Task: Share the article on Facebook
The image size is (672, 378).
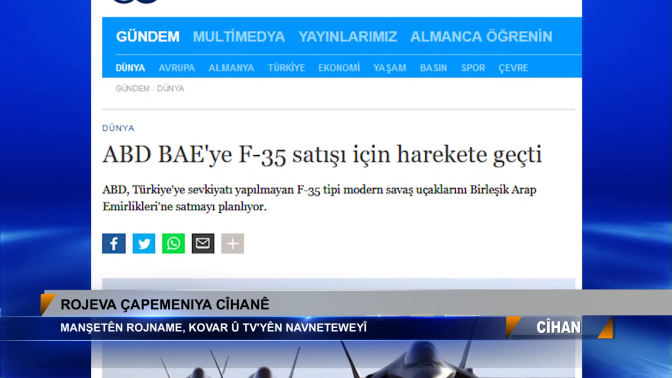Action: pos(114,243)
